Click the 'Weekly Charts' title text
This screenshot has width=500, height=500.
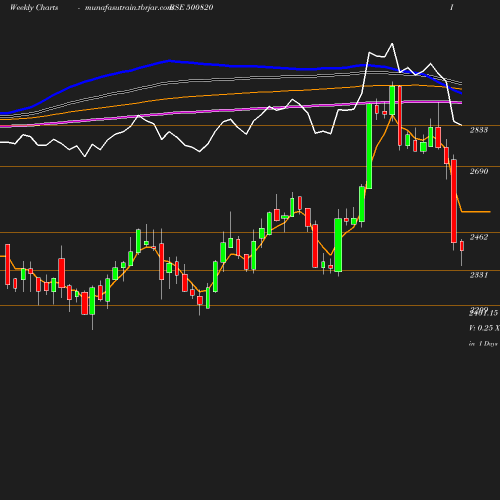(34, 8)
